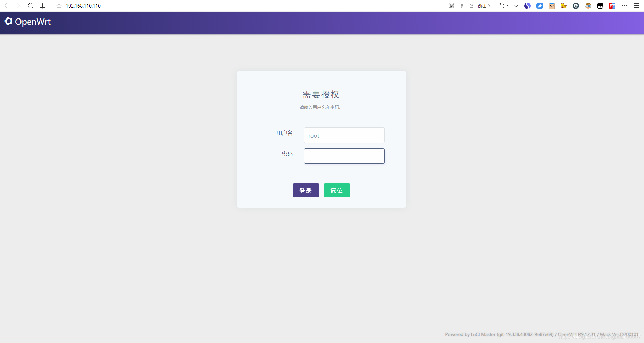644x343 pixels.
Task: Focus the 密码 password input field
Action: (344, 156)
